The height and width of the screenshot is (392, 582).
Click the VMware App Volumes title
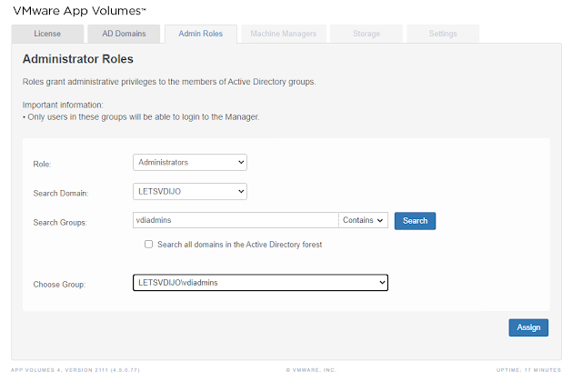click(80, 11)
